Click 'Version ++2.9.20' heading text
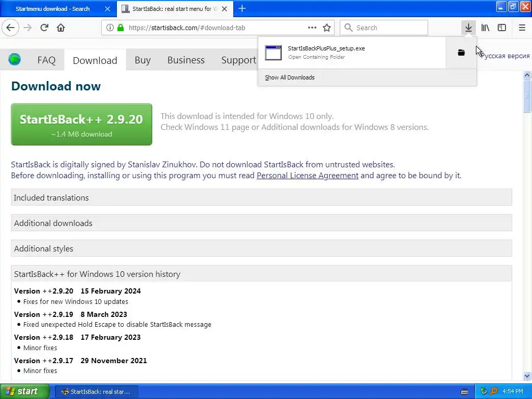Screen dimensions: 532x399 click(x=44, y=291)
